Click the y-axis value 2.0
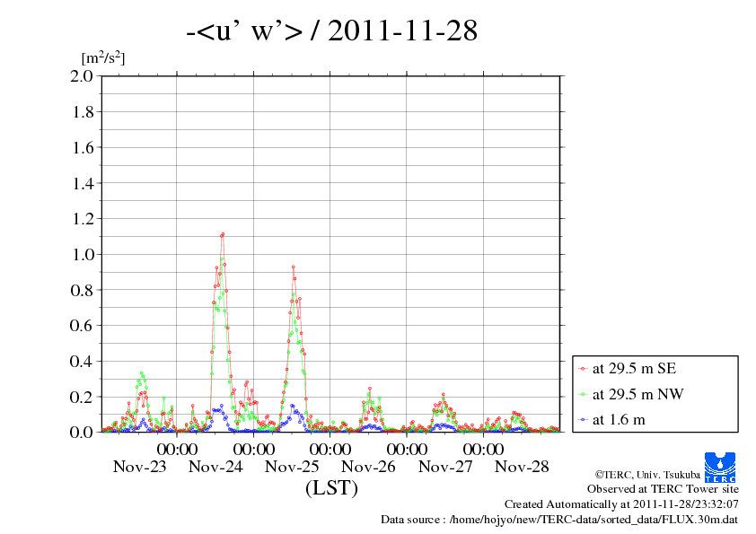The image size is (756, 534). click(82, 75)
